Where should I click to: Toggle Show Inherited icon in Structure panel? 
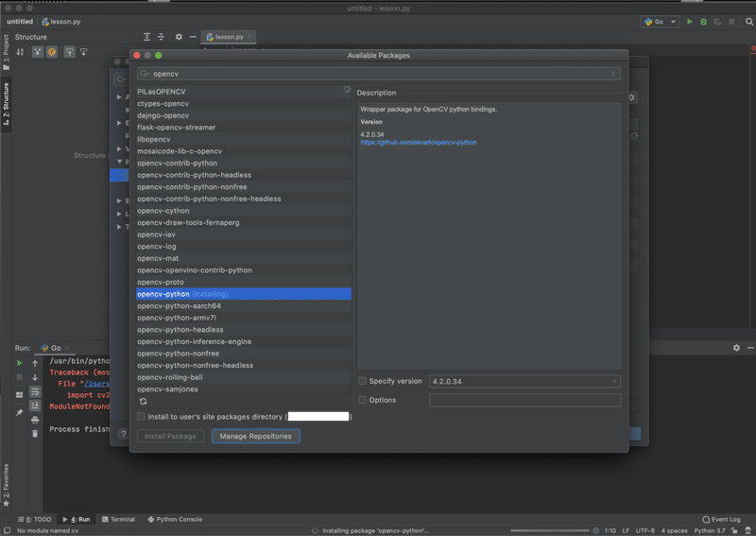(x=38, y=52)
